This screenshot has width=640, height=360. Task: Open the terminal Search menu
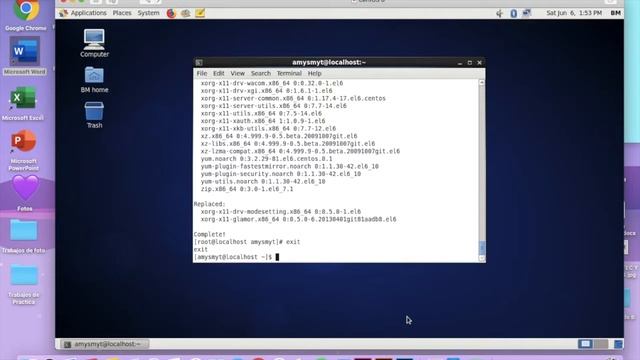[261, 73]
